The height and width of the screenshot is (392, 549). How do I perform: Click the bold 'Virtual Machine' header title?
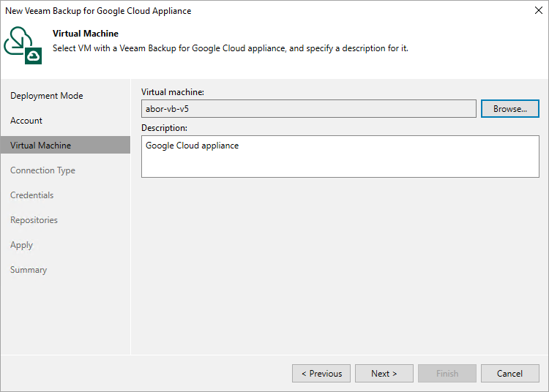(x=86, y=34)
